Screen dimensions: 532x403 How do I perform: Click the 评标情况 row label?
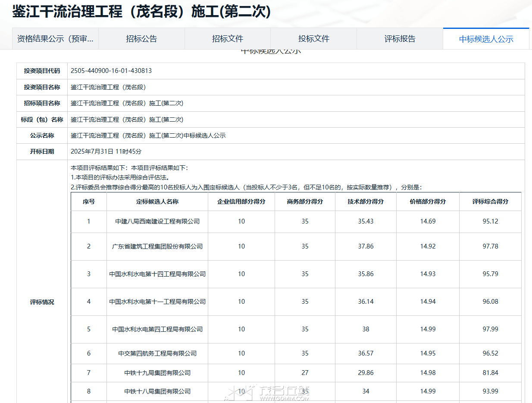point(42,302)
